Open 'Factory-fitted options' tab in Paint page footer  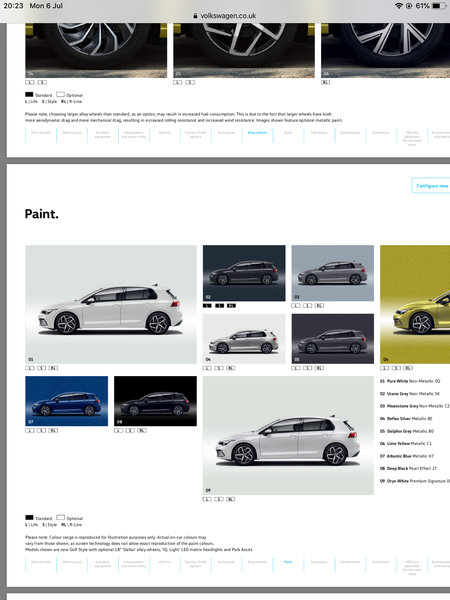[x=196, y=564]
